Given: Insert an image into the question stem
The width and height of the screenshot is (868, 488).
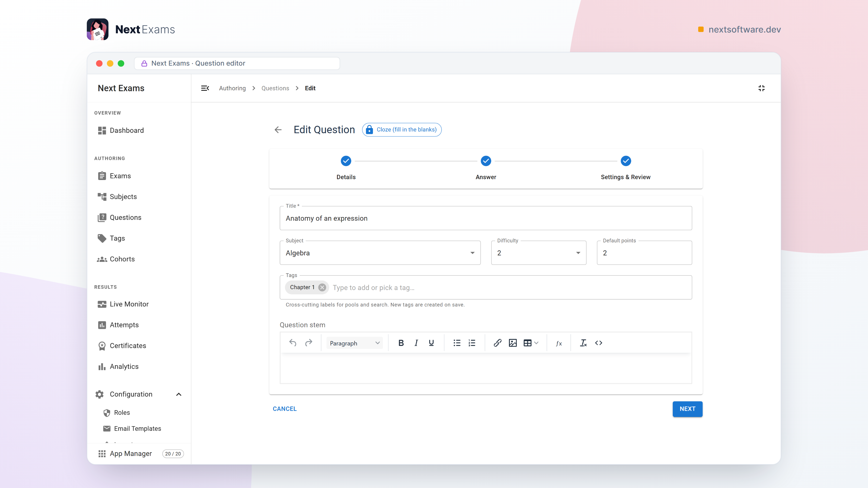Looking at the screenshot, I should tap(512, 343).
